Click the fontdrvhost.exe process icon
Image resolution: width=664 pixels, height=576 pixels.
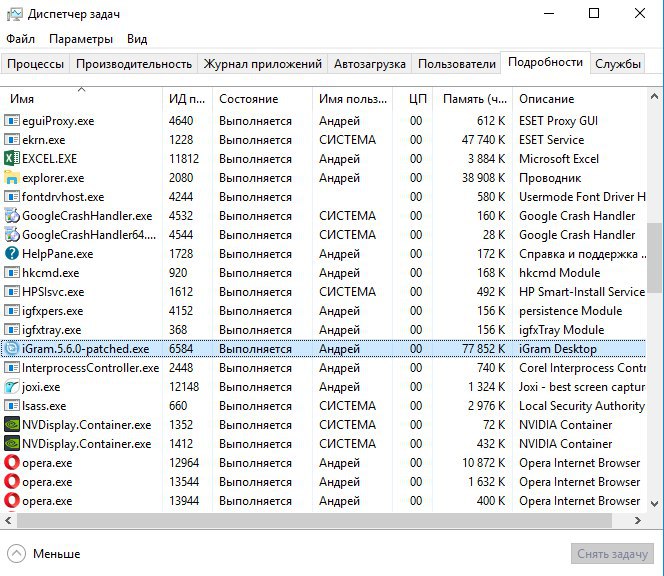[12, 197]
